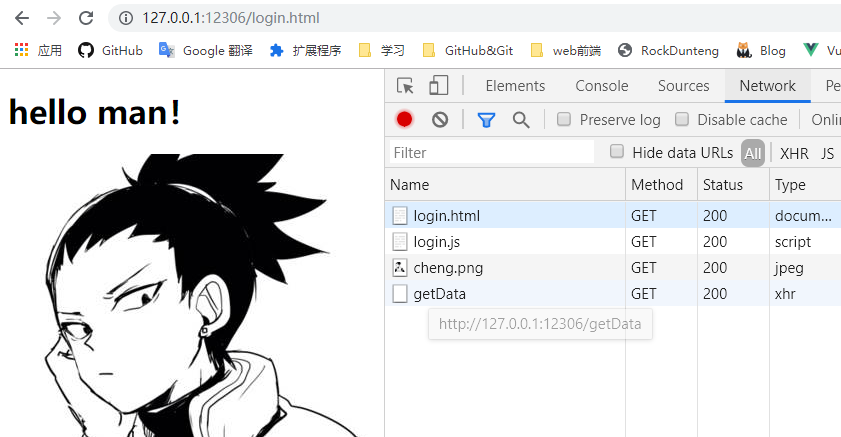Sort by the Type column header
841x437 pixels.
pyautogui.click(x=805, y=184)
